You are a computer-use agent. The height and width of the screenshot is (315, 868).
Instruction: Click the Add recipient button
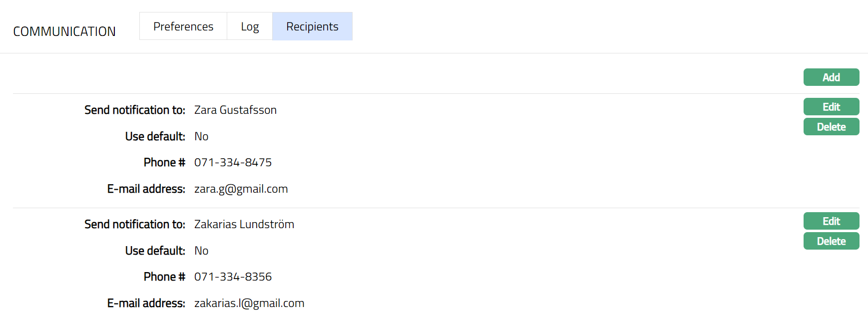point(831,77)
